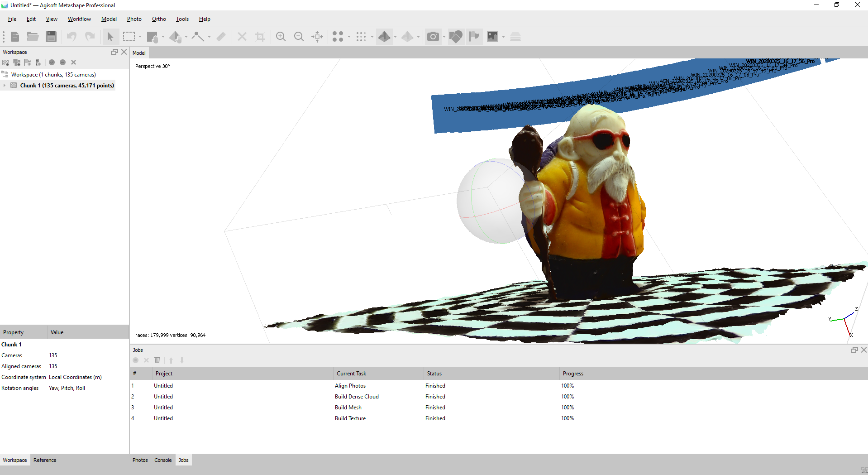
Task: Select the Ruler measurement tool
Action: pyautogui.click(x=221, y=37)
